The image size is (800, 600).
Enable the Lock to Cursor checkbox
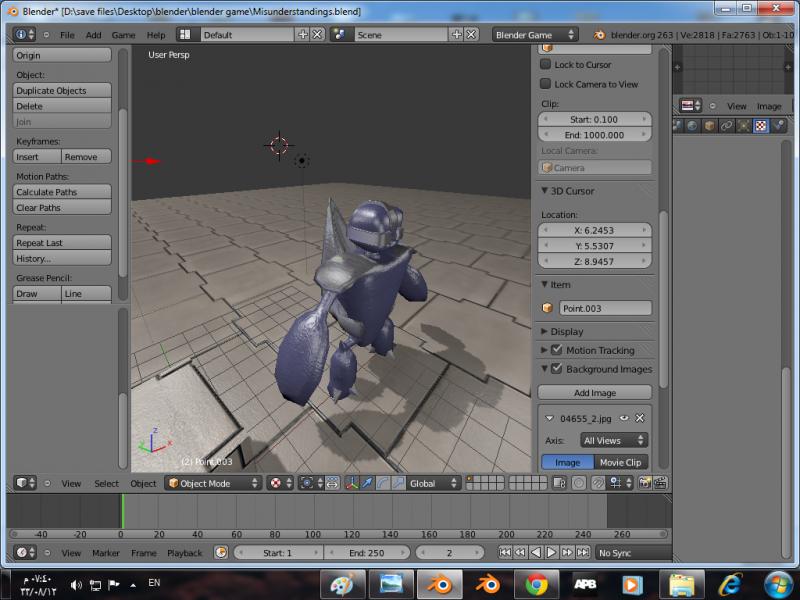pyautogui.click(x=545, y=64)
